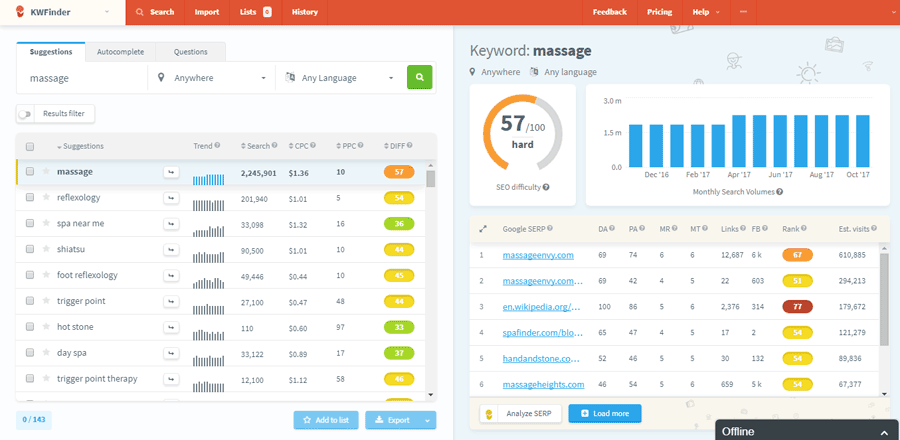Open the Export options arrow
This screenshot has width=900, height=440.
tap(427, 420)
